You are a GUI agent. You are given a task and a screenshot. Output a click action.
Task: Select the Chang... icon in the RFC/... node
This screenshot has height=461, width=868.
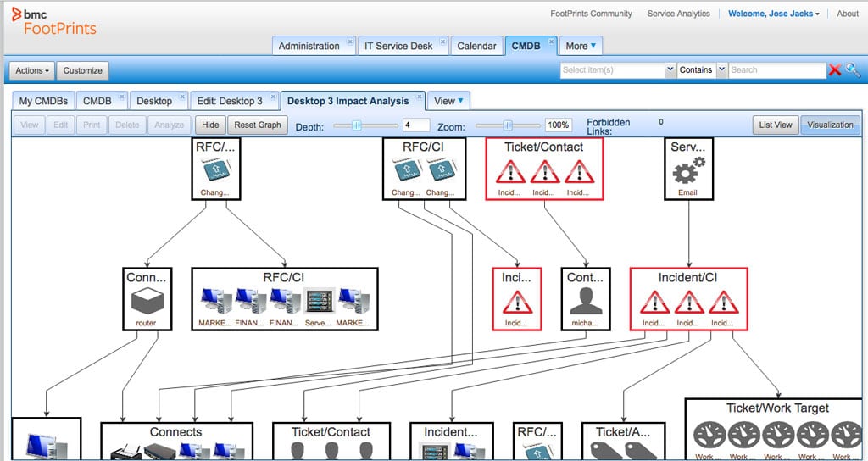click(x=216, y=169)
